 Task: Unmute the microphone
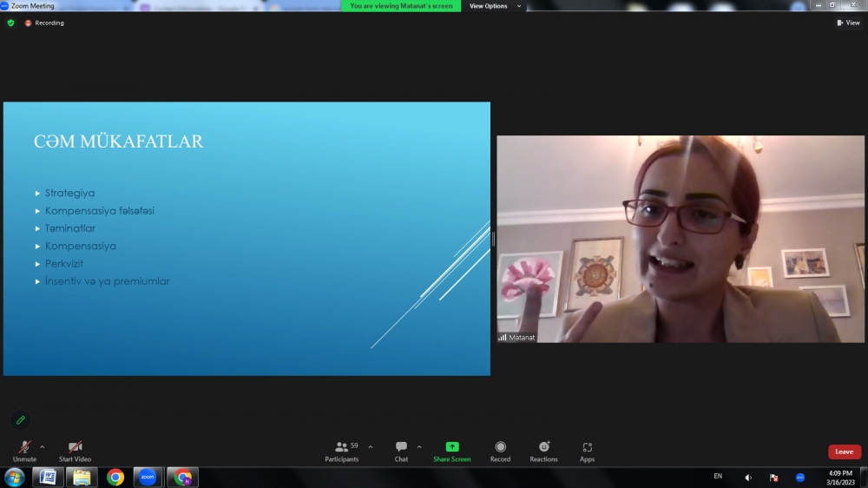(x=24, y=449)
